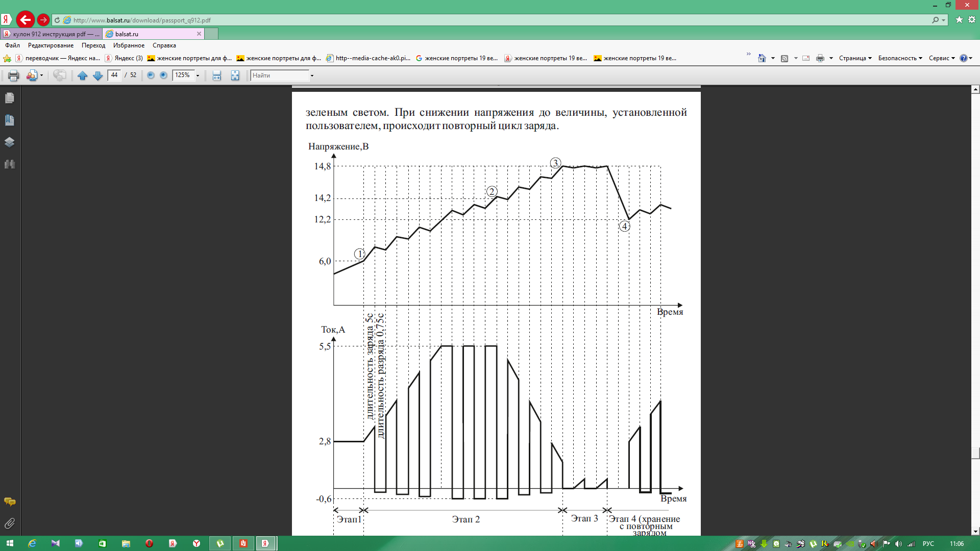Viewport: 980px width, 551px height.
Task: Click the fit full page icon
Action: (x=235, y=76)
